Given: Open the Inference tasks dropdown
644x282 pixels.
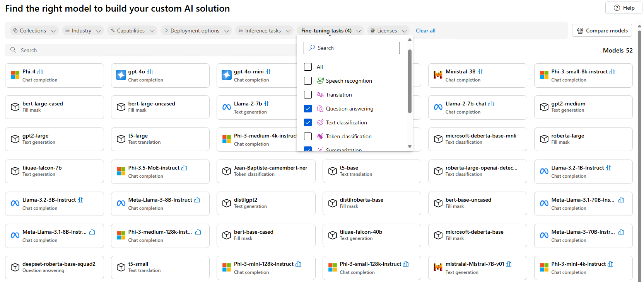Looking at the screenshot, I should pos(265,31).
